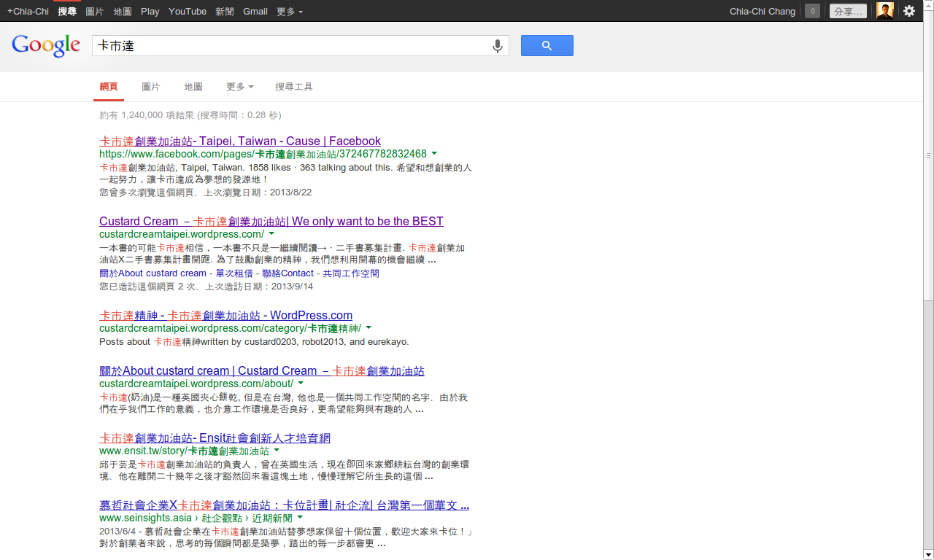Open 新聞 in the top bar
Screen dimensions: 934x560
[225, 11]
